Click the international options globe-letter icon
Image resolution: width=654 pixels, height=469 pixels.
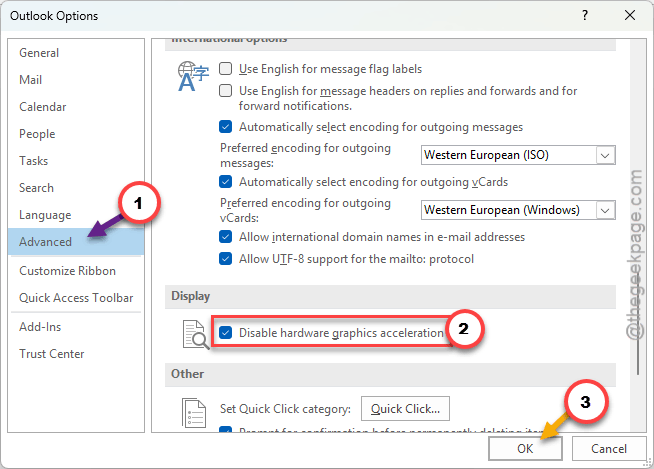click(193, 76)
